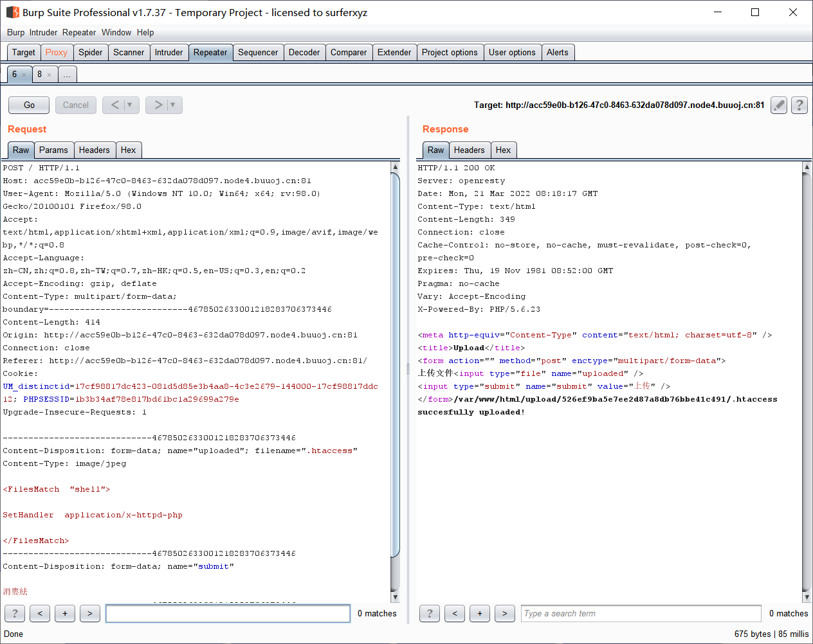Open the Project options tab
The height and width of the screenshot is (644, 813).
pyautogui.click(x=450, y=53)
